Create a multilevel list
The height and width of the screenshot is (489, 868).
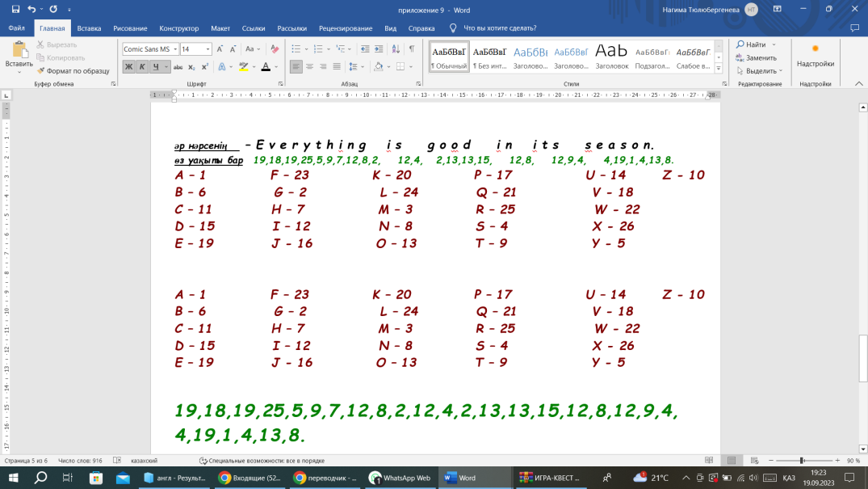341,49
